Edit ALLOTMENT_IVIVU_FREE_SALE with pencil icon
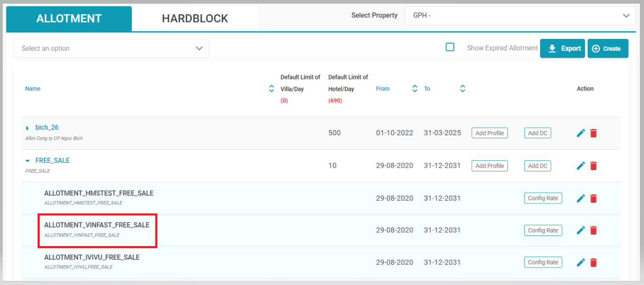Viewport: 644px width, 285px height. [x=581, y=263]
